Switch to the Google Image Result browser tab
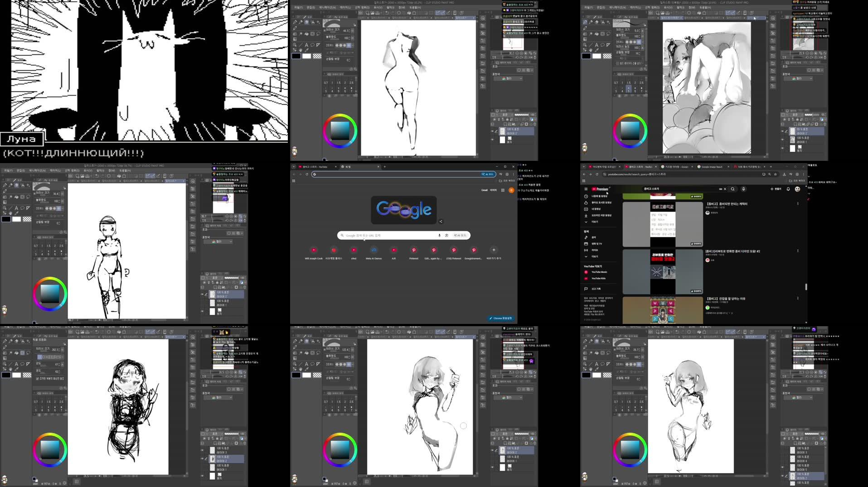 pyautogui.click(x=712, y=167)
